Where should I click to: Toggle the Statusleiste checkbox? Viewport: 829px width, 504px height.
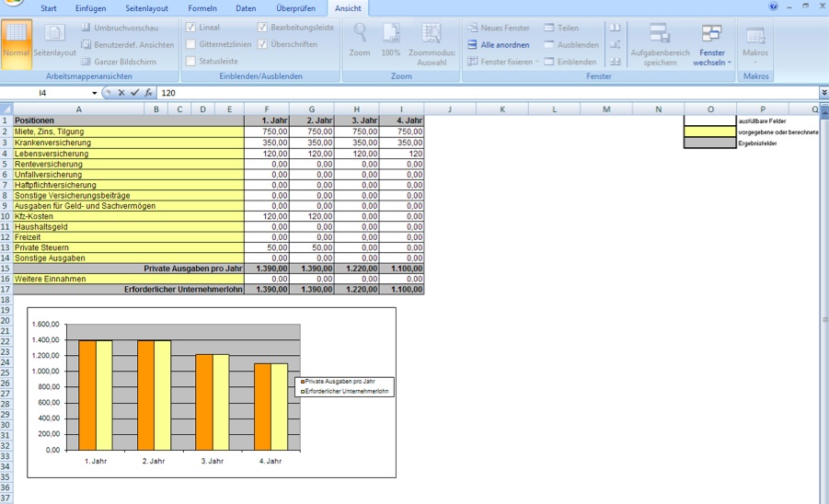[190, 62]
